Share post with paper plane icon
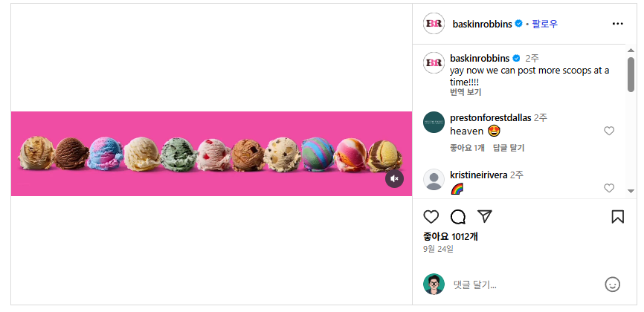The height and width of the screenshot is (312, 644). (x=485, y=217)
